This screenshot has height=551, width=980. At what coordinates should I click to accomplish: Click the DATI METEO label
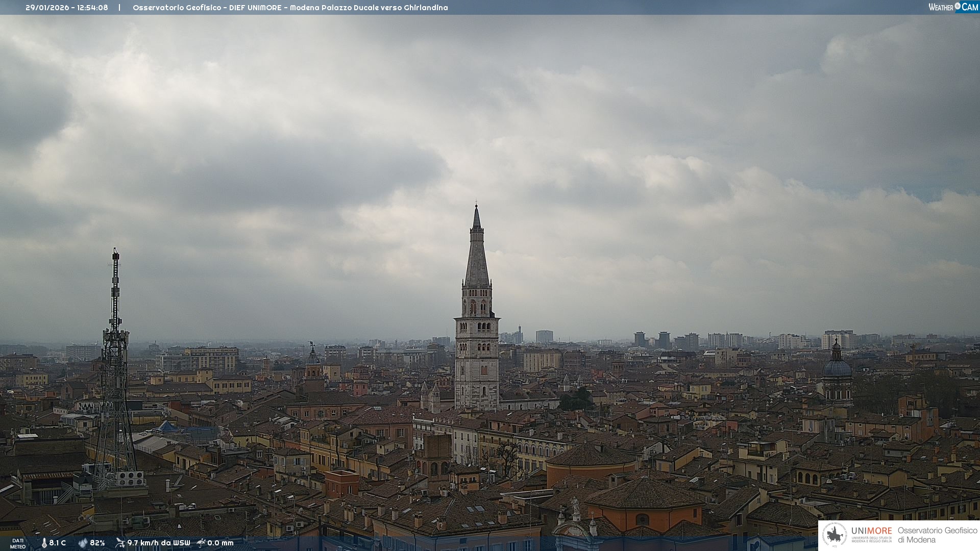pyautogui.click(x=18, y=543)
